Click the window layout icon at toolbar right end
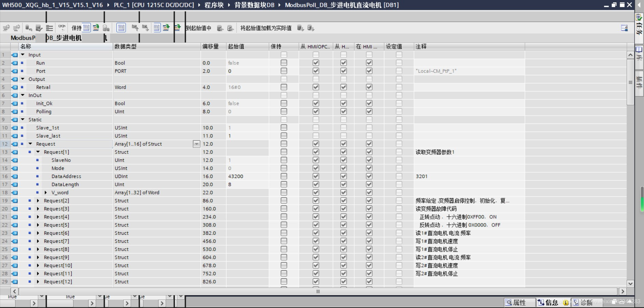 (x=624, y=28)
